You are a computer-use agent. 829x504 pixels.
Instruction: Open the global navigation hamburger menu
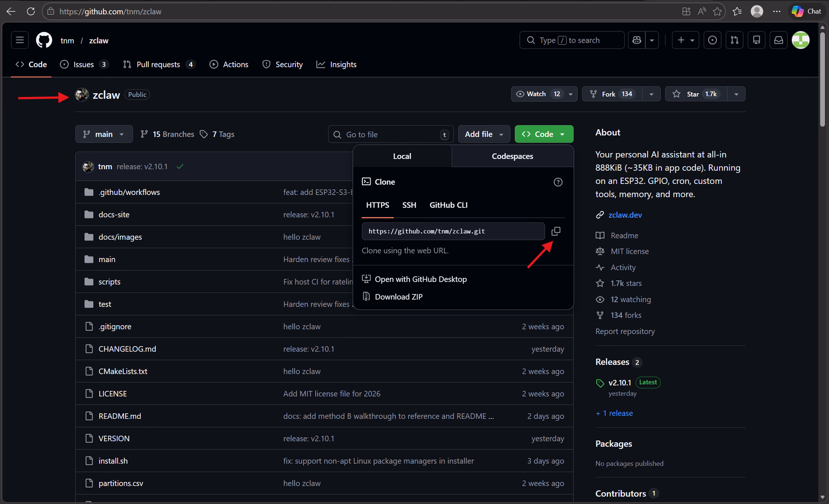tap(19, 40)
